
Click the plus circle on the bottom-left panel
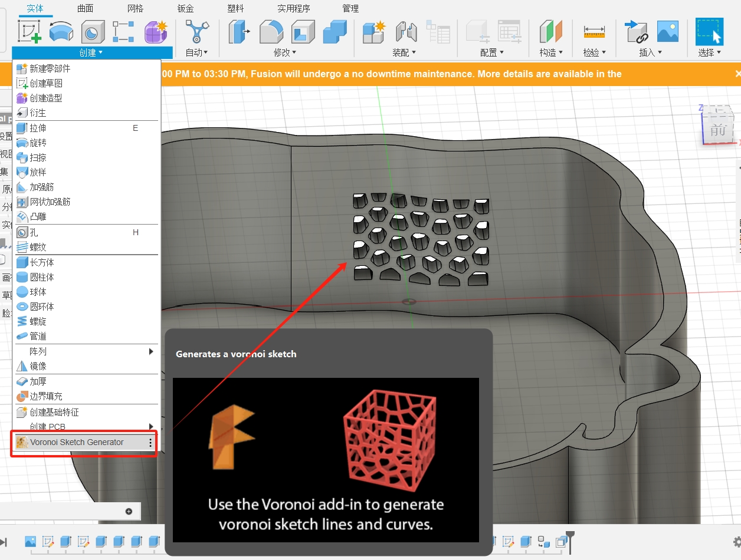(129, 511)
